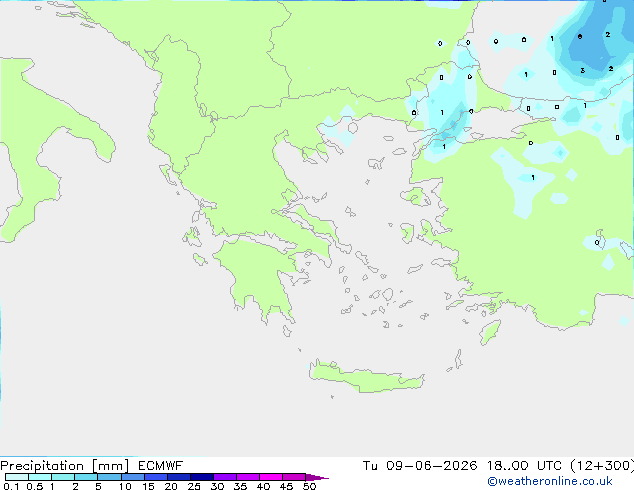The height and width of the screenshot is (490, 634).
Task: Choose the 25–30 mm dark blue swatch
Action: 202,477
